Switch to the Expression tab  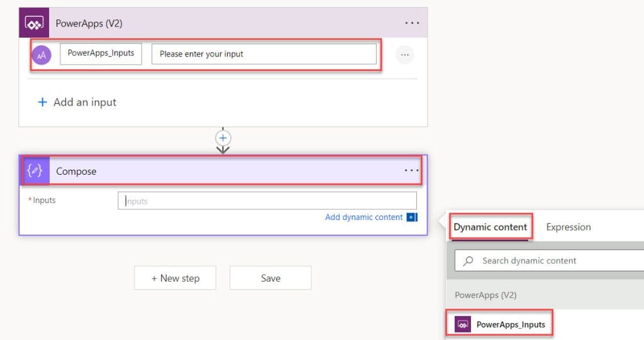(x=569, y=227)
